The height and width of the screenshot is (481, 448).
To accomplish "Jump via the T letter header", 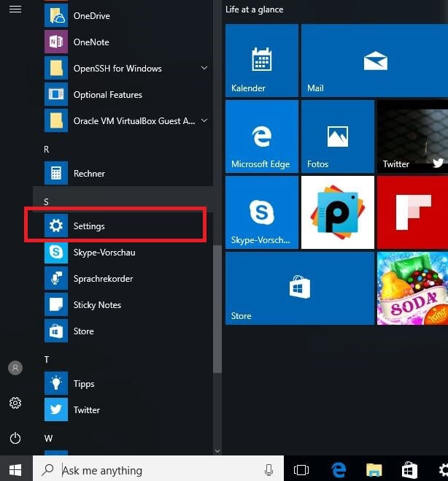I will pyautogui.click(x=46, y=360).
